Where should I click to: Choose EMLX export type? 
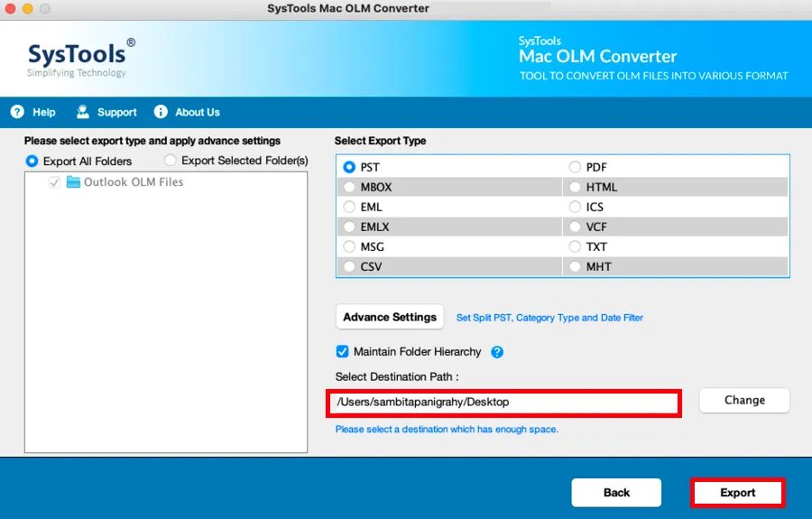pos(349,227)
